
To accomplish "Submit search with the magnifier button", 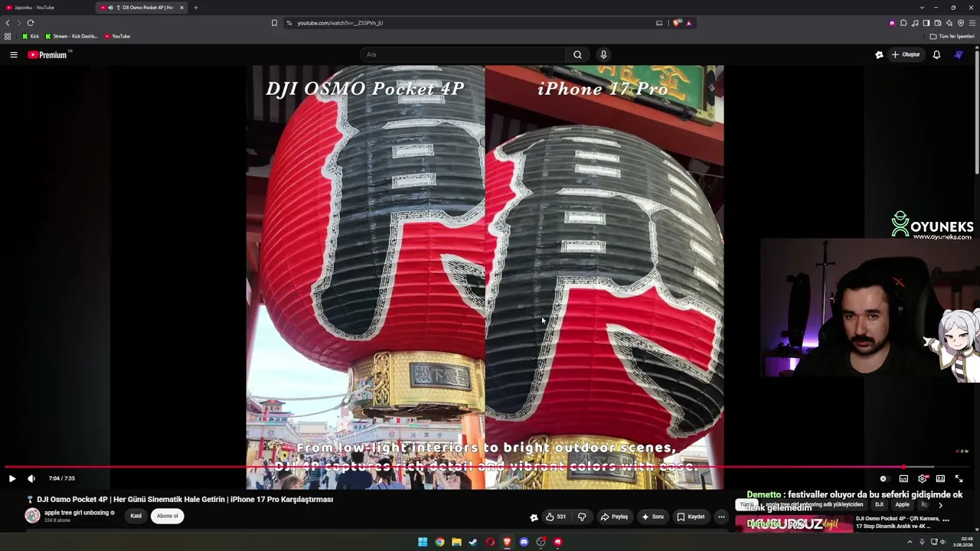I will click(x=578, y=54).
